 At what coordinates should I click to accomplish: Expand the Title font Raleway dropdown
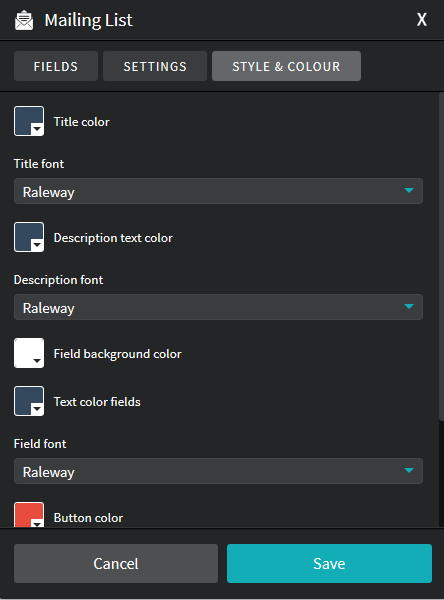218,191
